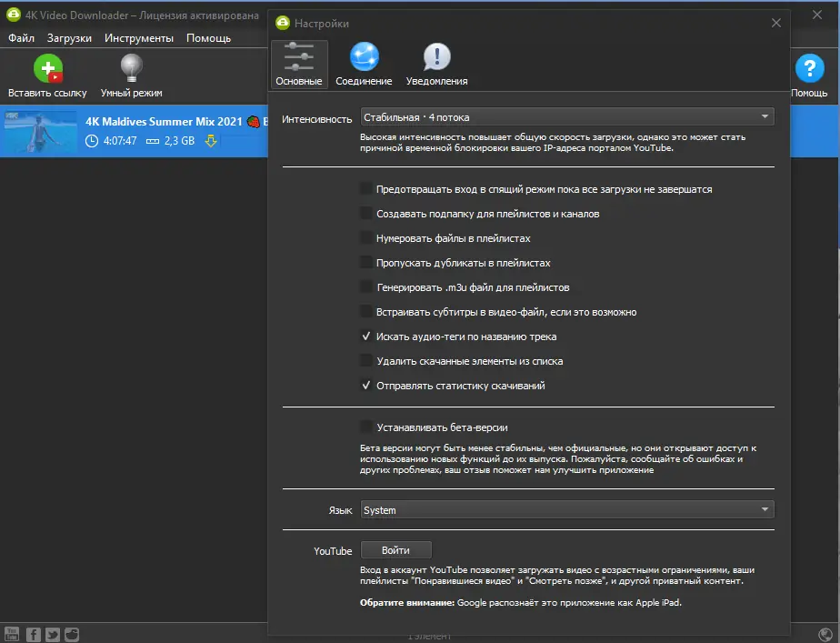The image size is (840, 643).
Task: Open the Файл menu
Action: click(22, 38)
